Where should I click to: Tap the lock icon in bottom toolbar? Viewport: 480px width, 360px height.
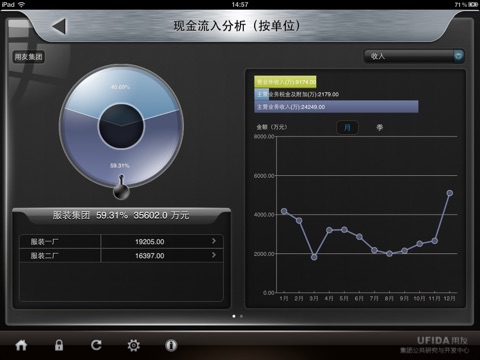(59, 345)
